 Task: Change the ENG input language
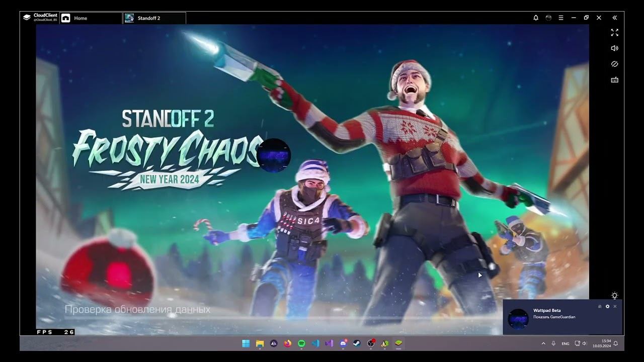tap(566, 343)
